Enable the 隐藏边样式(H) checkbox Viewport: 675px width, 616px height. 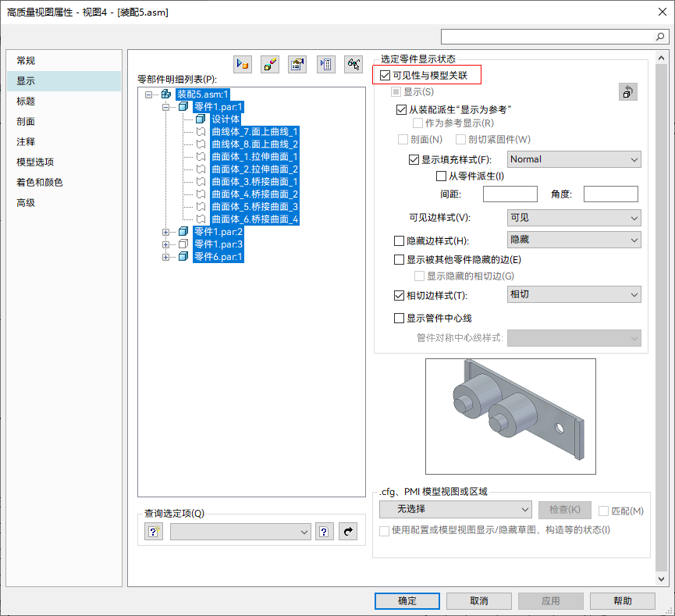[x=400, y=240]
